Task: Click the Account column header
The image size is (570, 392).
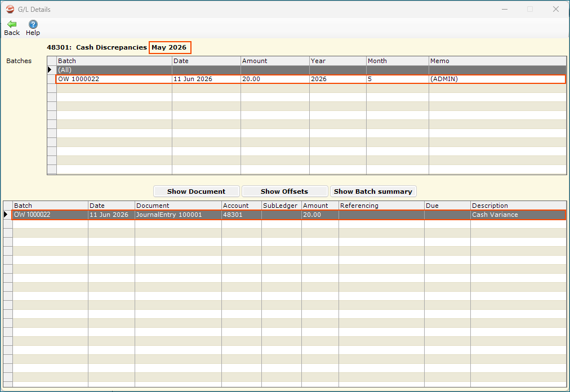Action: (x=242, y=206)
